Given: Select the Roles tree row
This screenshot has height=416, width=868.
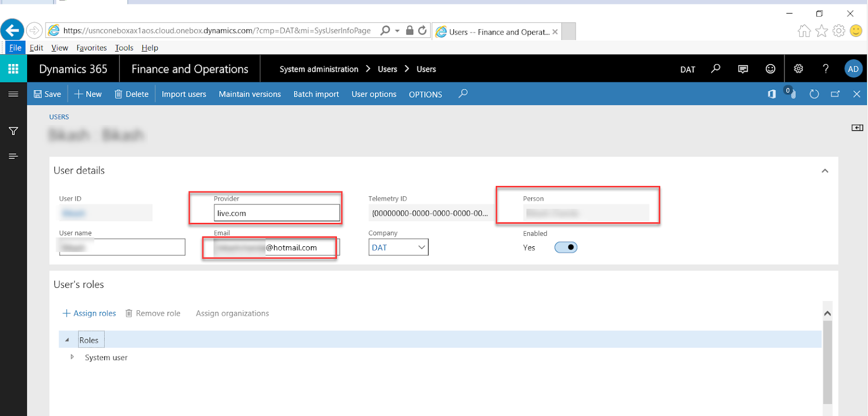Looking at the screenshot, I should point(440,340).
